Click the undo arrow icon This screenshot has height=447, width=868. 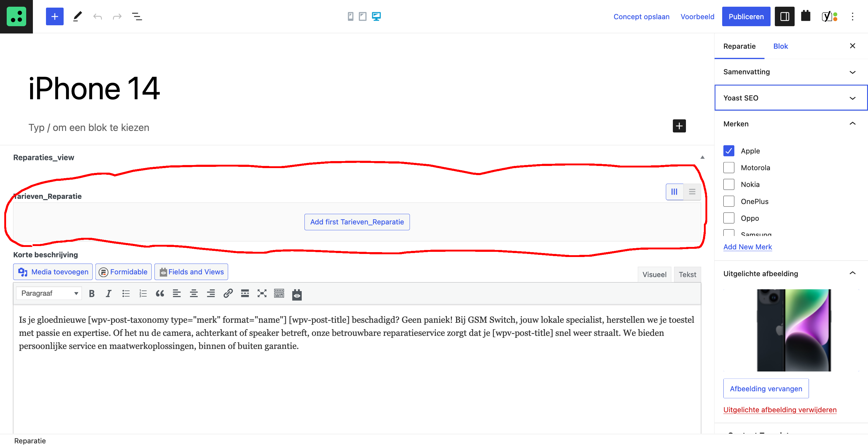[97, 16]
